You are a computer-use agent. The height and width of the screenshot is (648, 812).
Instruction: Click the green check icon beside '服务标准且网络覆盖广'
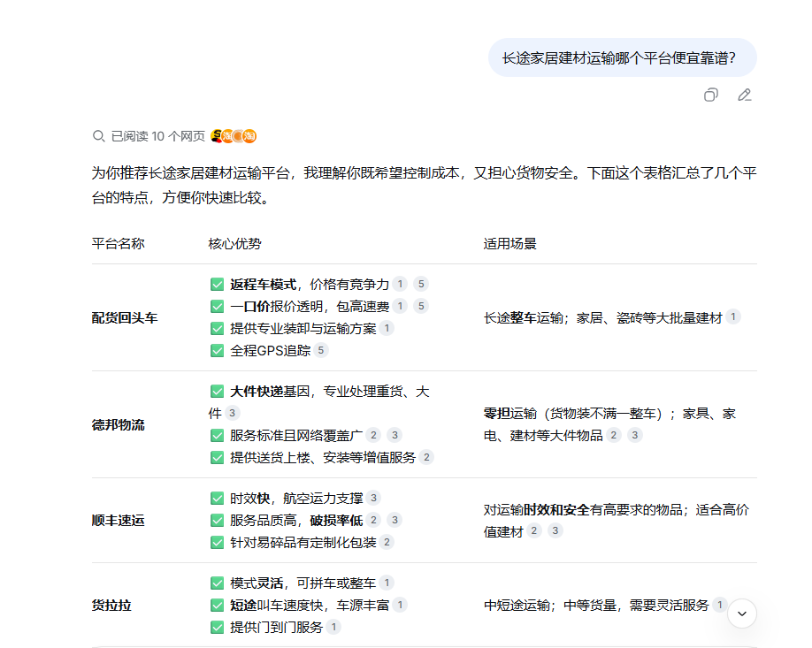click(217, 435)
